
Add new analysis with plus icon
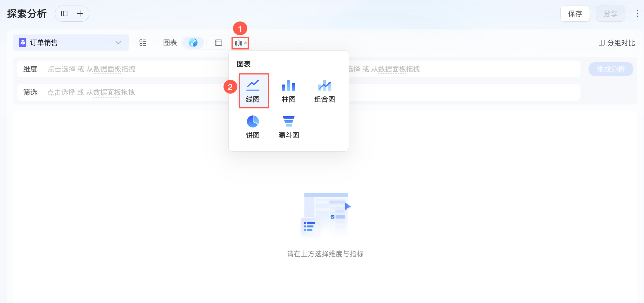tap(80, 14)
